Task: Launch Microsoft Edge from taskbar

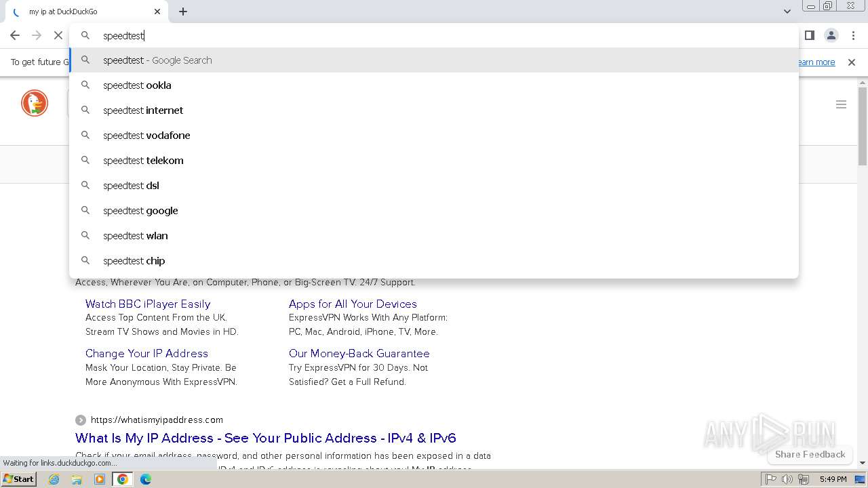Action: pyautogui.click(x=145, y=479)
